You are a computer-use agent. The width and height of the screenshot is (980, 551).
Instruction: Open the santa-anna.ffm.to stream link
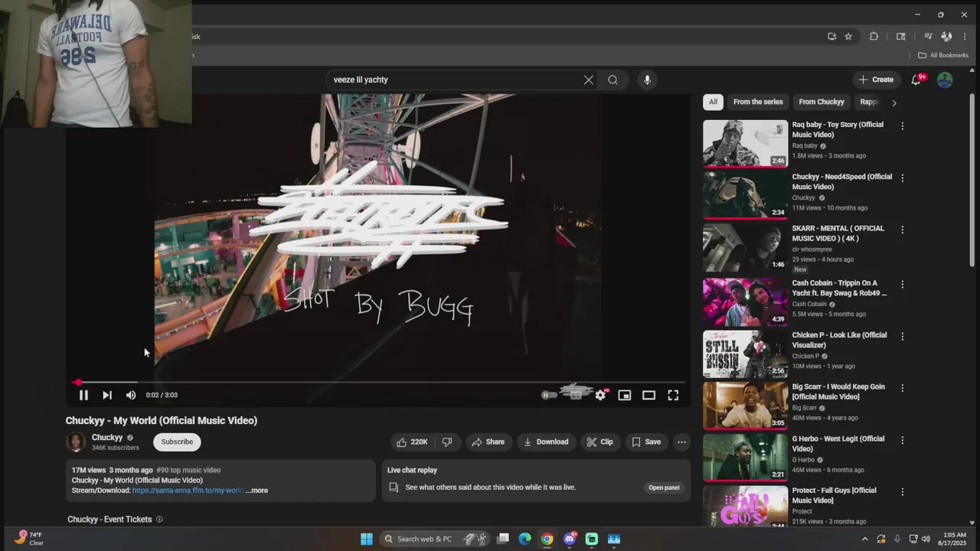click(x=188, y=491)
